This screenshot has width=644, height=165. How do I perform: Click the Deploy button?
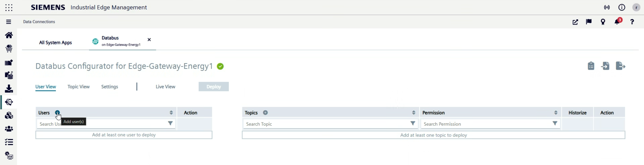[214, 87]
